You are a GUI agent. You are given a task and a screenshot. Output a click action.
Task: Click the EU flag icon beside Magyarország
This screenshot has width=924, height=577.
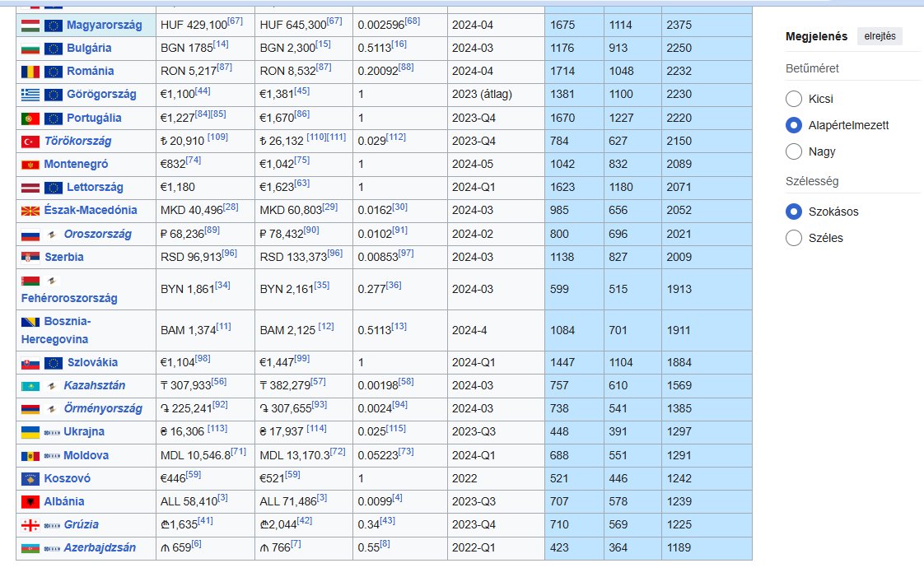53,26
